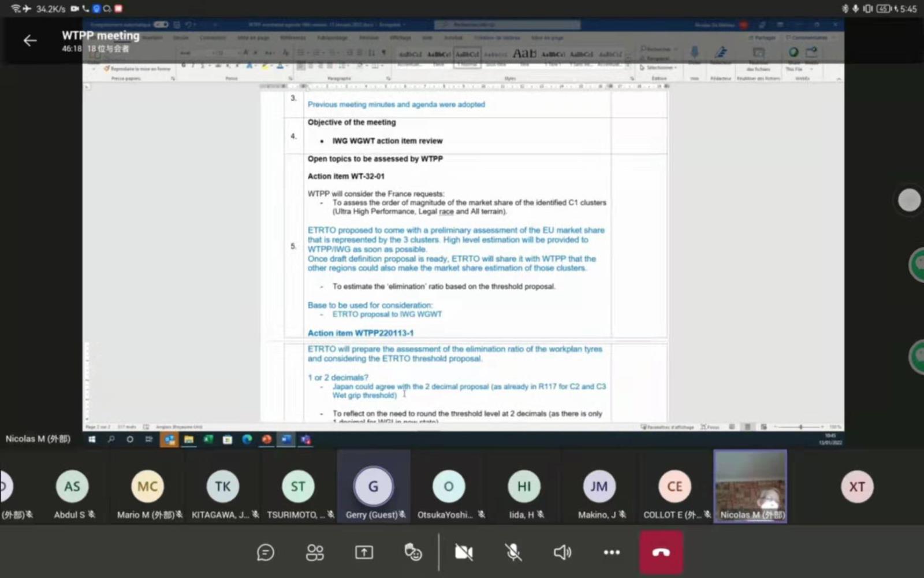Viewport: 924px width, 578px height.
Task: Tap the XT participant avatar
Action: [x=857, y=487]
